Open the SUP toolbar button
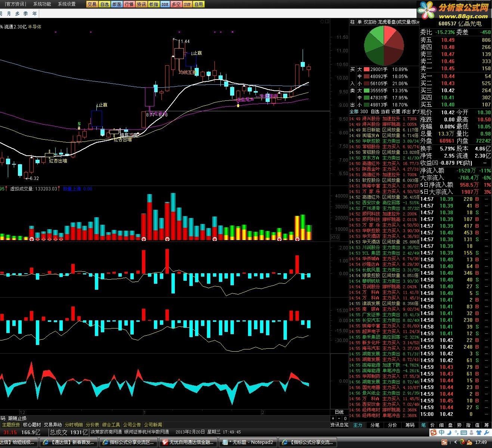The image size is (492, 448). tap(187, 4)
